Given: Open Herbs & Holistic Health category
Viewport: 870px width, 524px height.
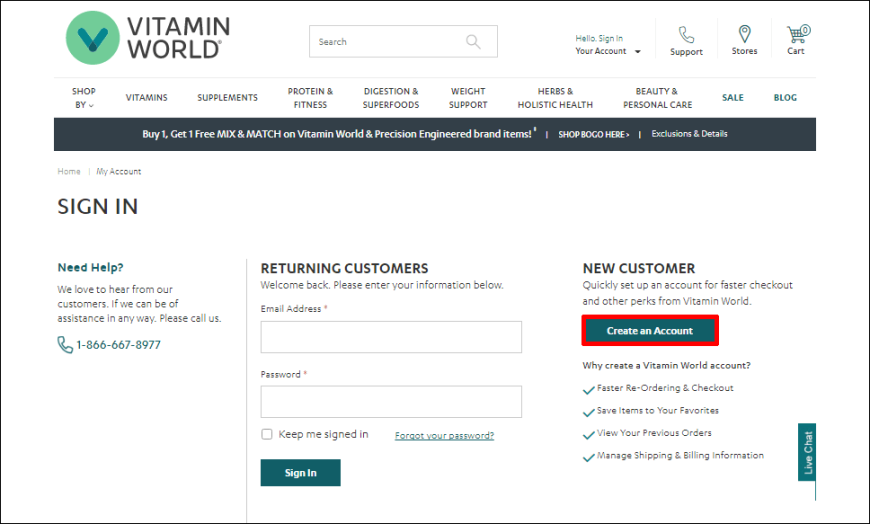Looking at the screenshot, I should click(555, 98).
